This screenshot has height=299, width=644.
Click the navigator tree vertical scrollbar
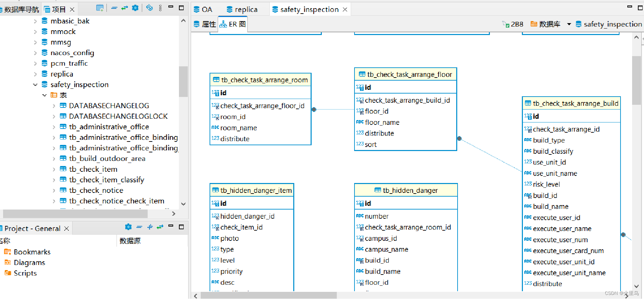pos(183,82)
